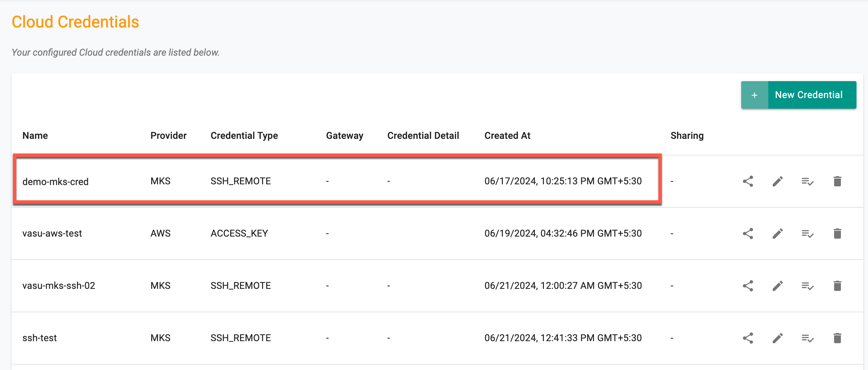Share the vasu-mks-ssh-02 credential
This screenshot has height=370, width=868.
(748, 286)
